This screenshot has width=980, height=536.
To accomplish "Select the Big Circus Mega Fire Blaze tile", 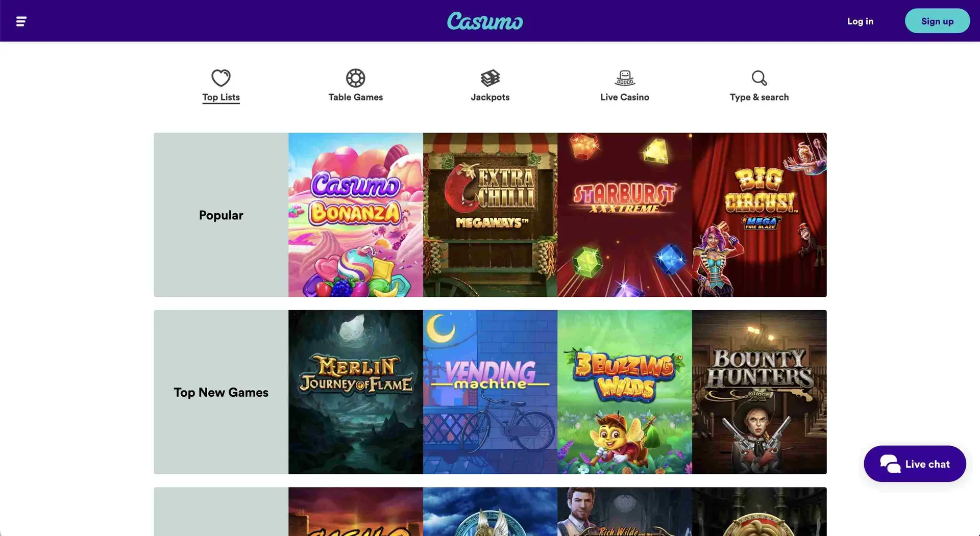I will (759, 215).
